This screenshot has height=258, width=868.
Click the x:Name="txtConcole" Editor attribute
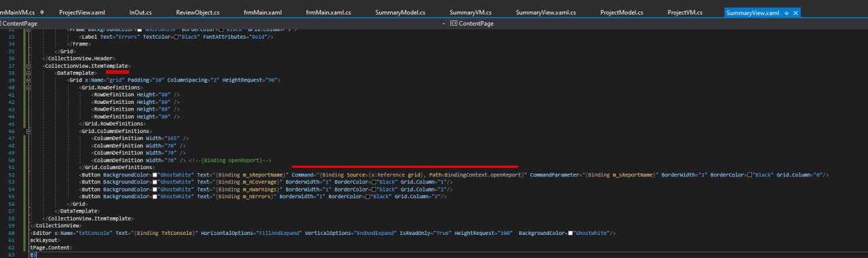pos(83,233)
